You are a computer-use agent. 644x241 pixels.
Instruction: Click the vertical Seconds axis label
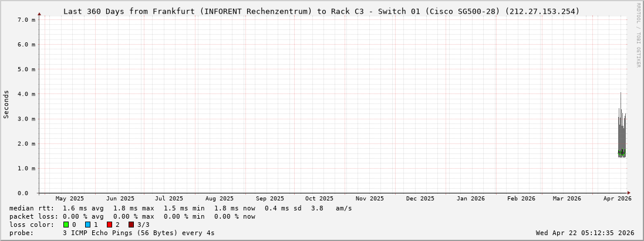pos(6,105)
